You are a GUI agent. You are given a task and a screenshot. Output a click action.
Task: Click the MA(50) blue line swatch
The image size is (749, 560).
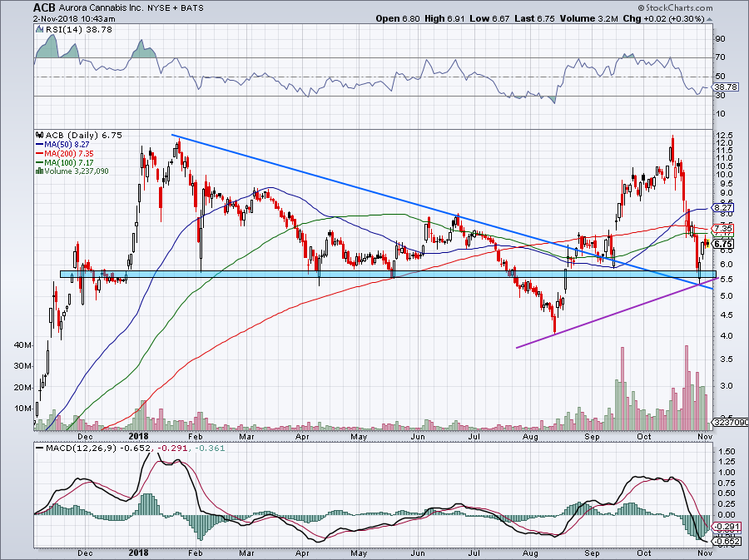pyautogui.click(x=40, y=144)
